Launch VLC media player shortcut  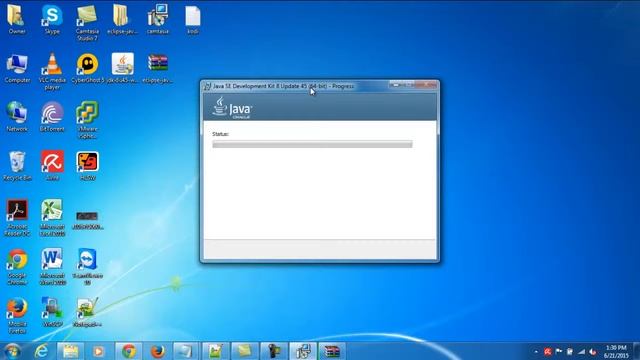(x=52, y=71)
